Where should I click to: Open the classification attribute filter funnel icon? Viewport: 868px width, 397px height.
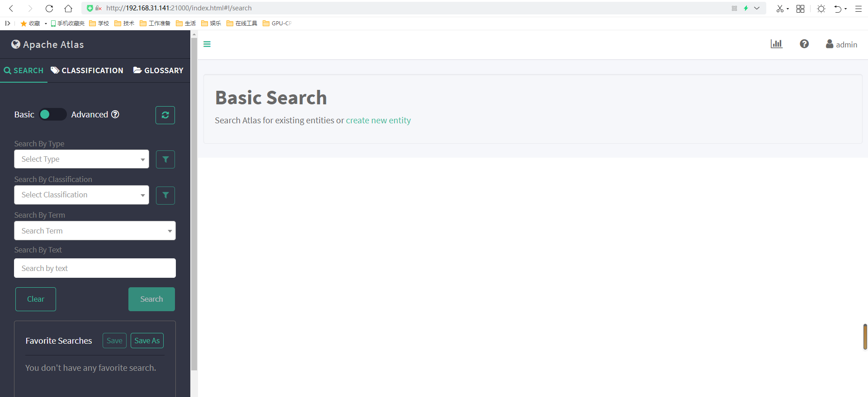tap(165, 195)
